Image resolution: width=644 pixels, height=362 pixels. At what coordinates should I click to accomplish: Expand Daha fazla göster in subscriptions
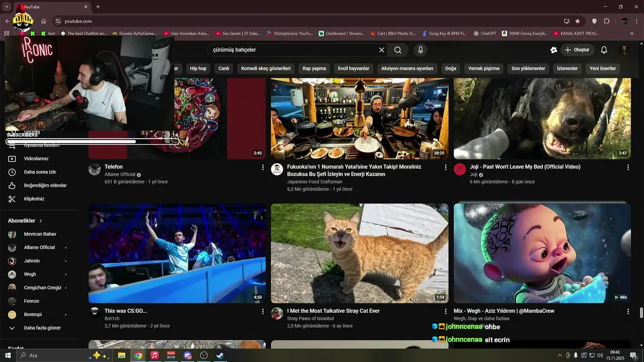(x=39, y=328)
